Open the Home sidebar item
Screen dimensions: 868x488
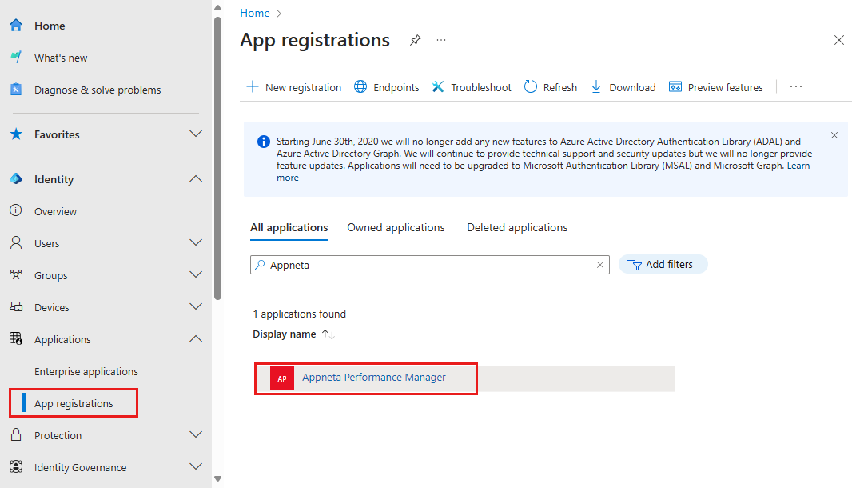tap(48, 25)
